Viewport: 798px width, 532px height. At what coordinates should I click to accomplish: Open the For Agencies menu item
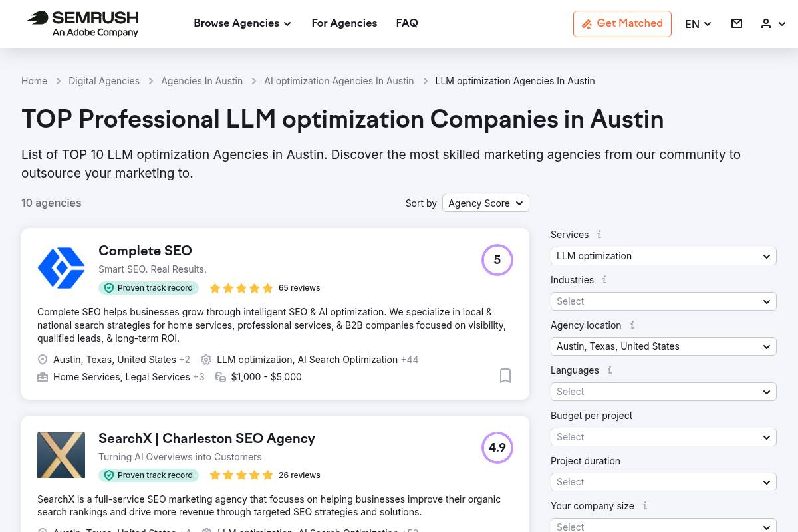pos(344,23)
